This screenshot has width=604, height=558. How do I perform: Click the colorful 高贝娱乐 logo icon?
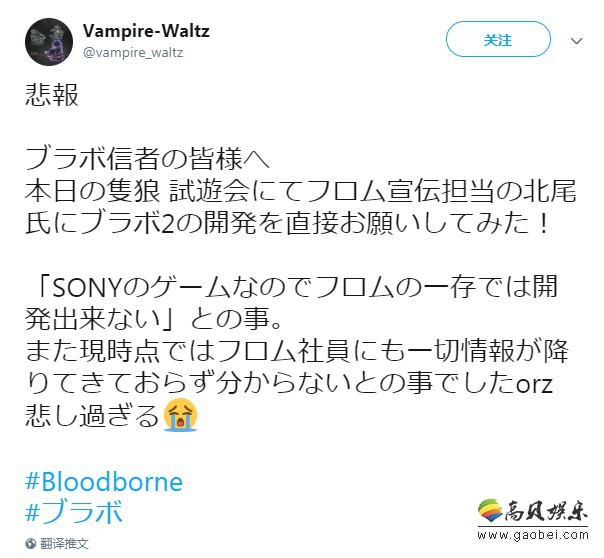click(x=490, y=510)
